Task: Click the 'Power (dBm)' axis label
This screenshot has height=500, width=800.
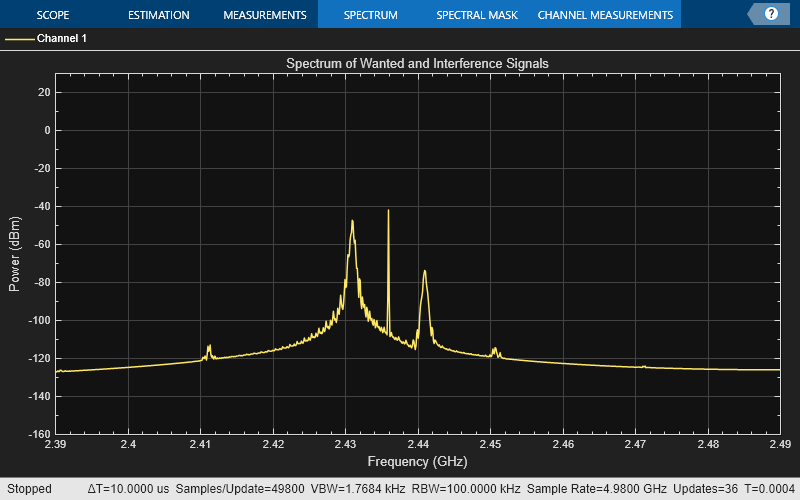Action: point(14,254)
